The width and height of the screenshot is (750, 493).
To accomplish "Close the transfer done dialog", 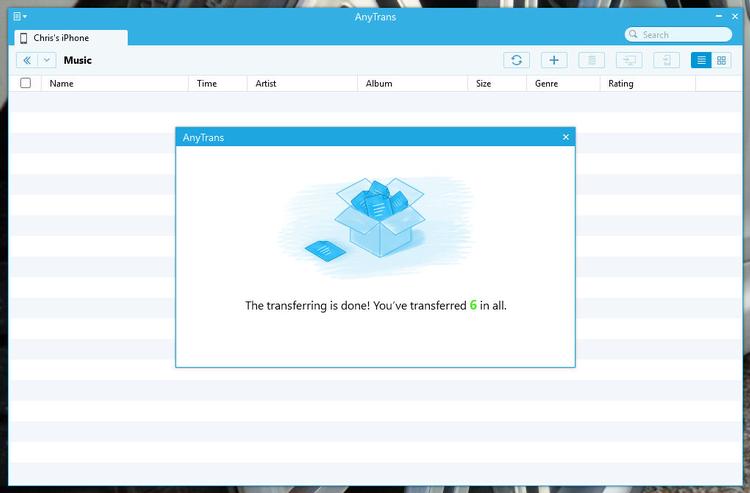I will click(x=566, y=137).
